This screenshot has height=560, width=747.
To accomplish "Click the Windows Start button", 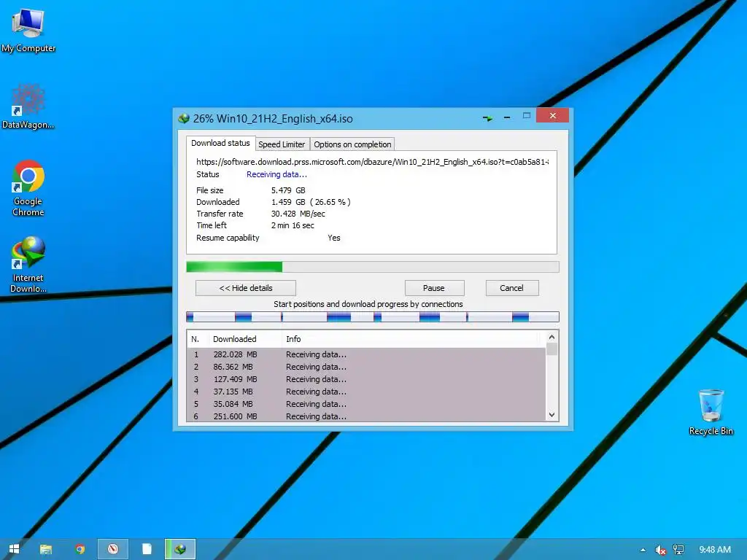I will [x=14, y=549].
